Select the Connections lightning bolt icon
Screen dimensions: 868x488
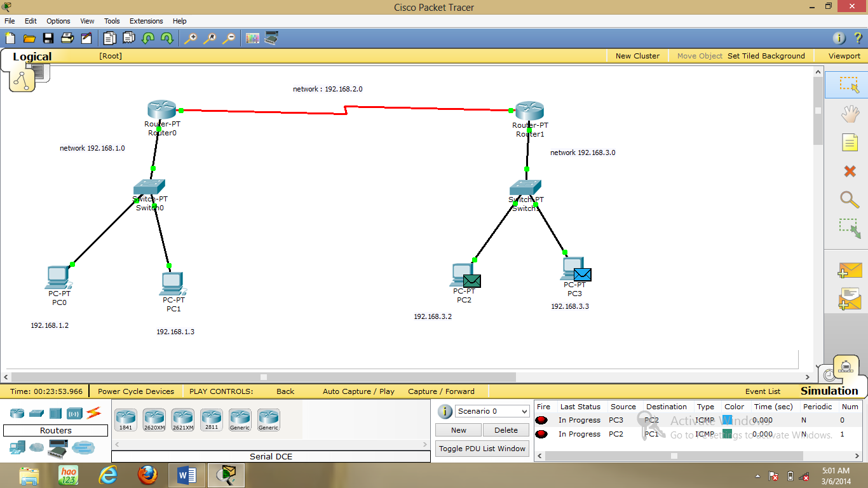click(x=94, y=414)
